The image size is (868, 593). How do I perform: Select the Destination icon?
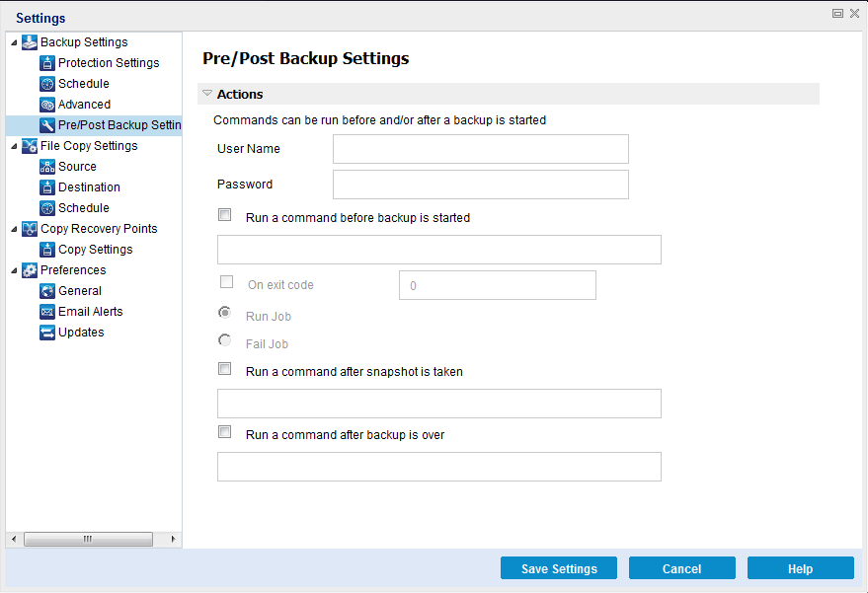pyautogui.click(x=46, y=186)
